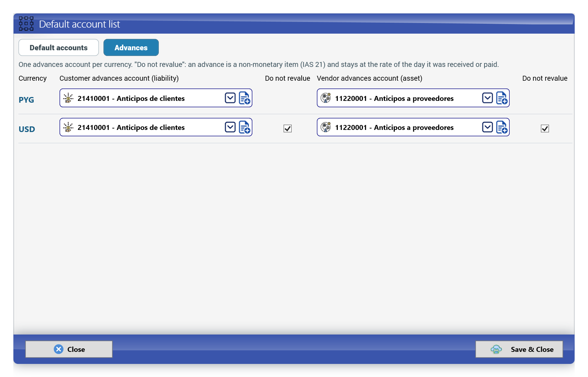Click USD customer account field 21410001
This screenshot has height=377, width=588.
pos(156,127)
